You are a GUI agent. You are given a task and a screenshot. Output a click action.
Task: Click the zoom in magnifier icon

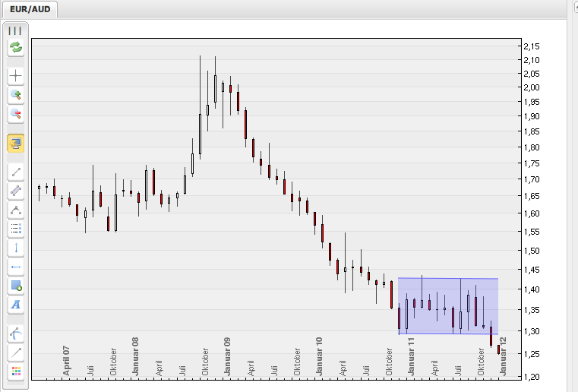tap(15, 95)
